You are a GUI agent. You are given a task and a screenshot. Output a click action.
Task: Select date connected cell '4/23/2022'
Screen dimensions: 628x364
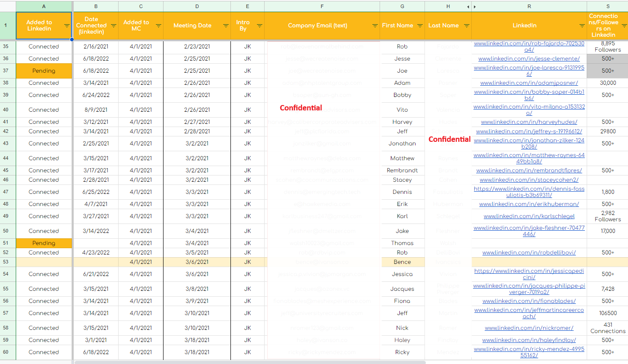tap(96, 253)
